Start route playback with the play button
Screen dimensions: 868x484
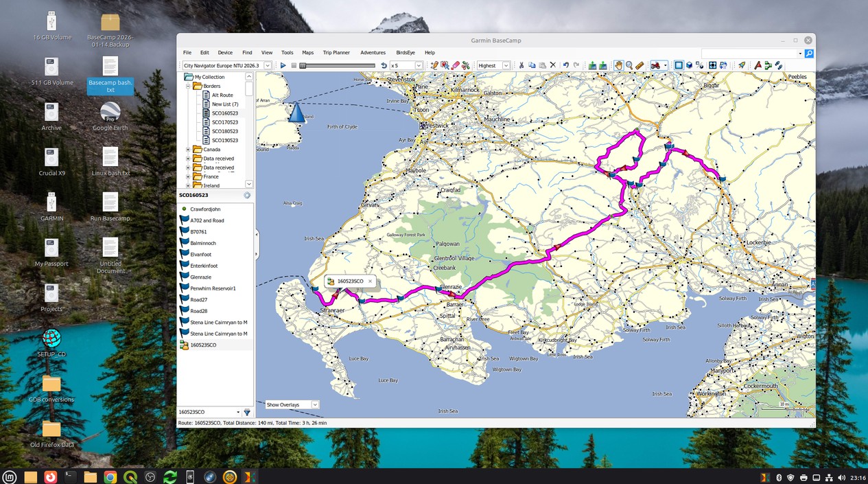pos(283,65)
